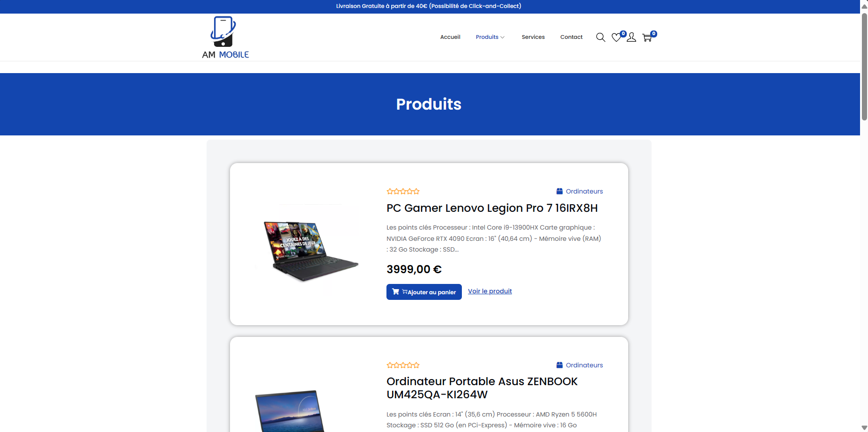Viewport: 868px width, 432px height.
Task: Open the wishlist heart icon
Action: coord(616,37)
